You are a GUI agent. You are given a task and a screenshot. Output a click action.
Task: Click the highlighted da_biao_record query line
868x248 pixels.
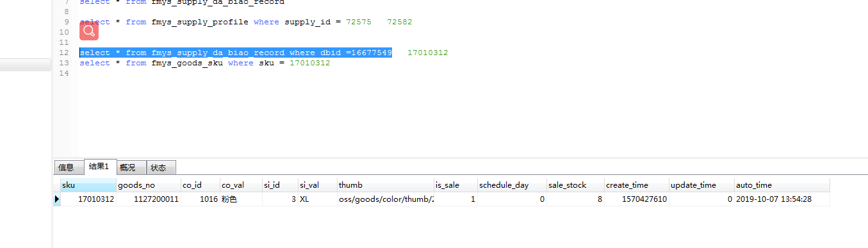point(236,53)
